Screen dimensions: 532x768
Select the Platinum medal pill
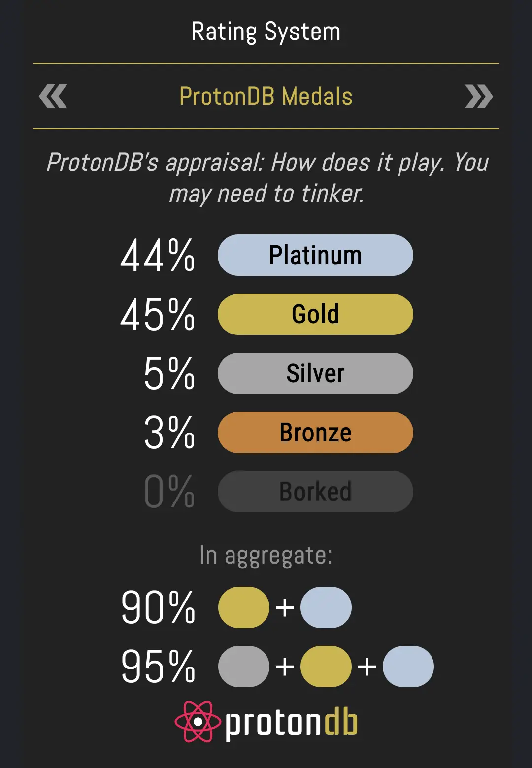[315, 255]
